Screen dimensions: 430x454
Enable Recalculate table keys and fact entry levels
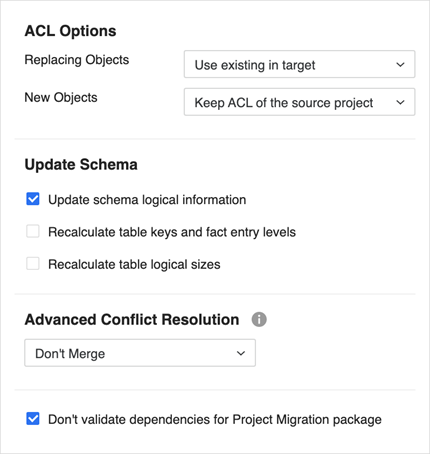point(33,231)
